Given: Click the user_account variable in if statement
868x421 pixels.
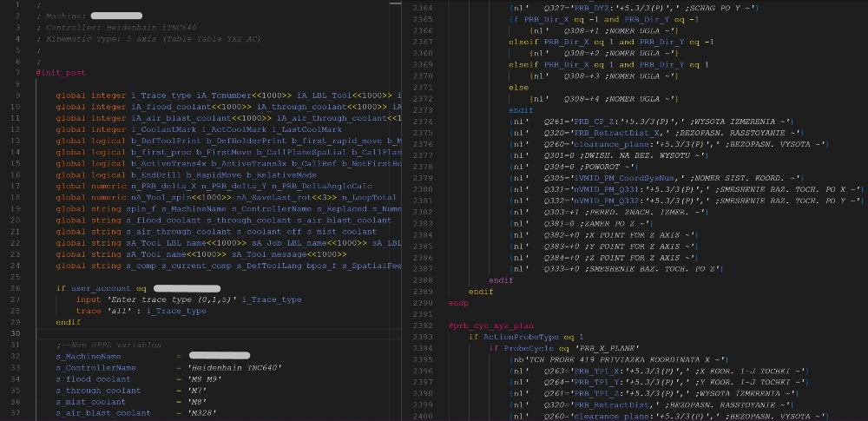Looking at the screenshot, I should tap(101, 288).
